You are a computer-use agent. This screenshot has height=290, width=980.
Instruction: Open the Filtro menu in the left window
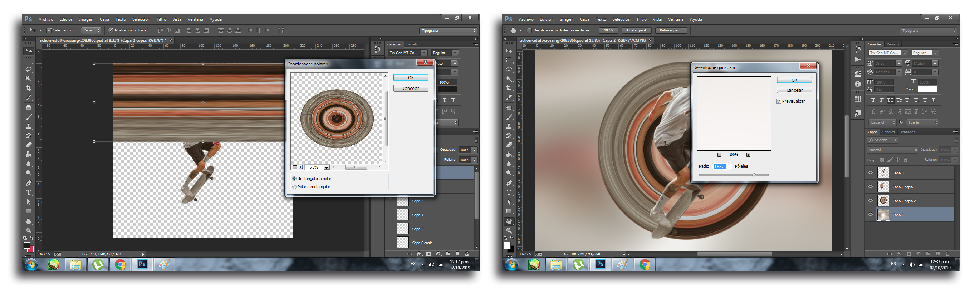pyautogui.click(x=161, y=19)
